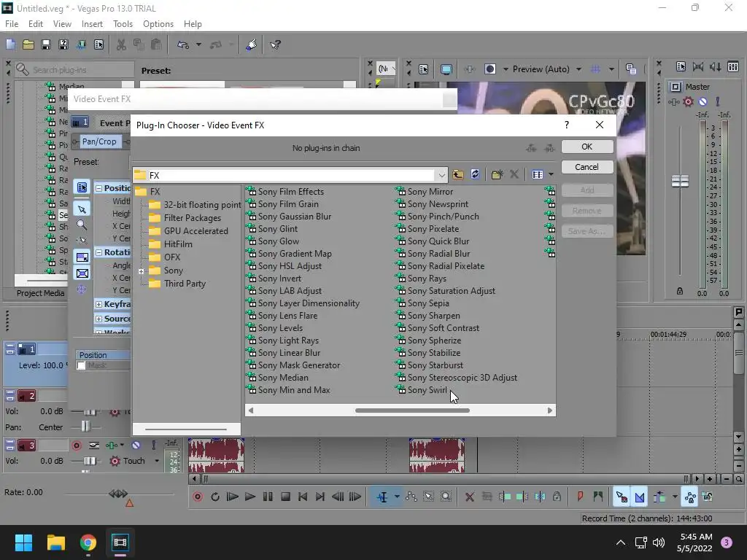747x560 pixels.
Task: Toggle Enable Snapping magnet icon
Action: [x=622, y=497]
